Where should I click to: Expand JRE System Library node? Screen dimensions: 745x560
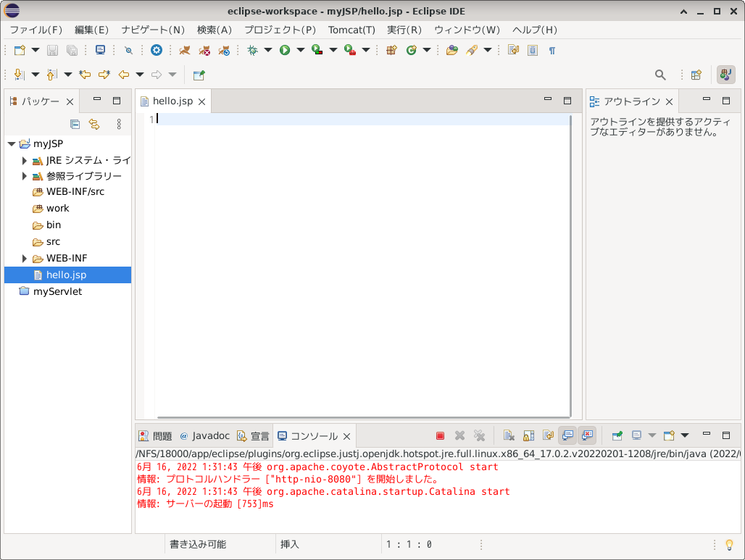tap(24, 161)
